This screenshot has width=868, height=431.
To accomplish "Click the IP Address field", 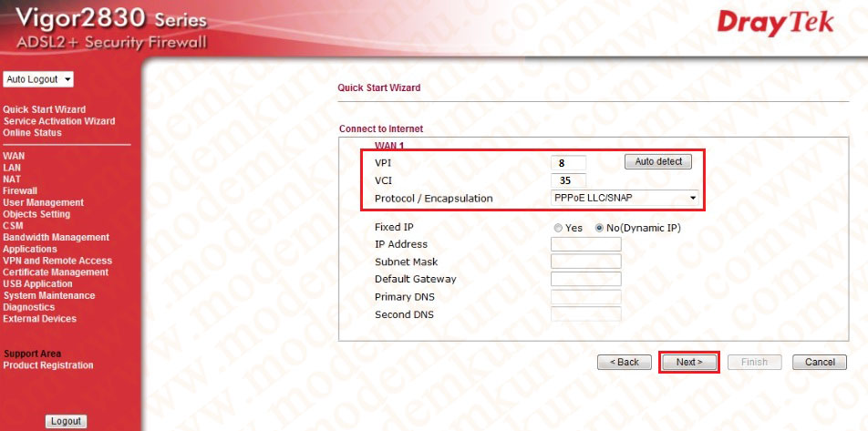I will pyautogui.click(x=586, y=244).
